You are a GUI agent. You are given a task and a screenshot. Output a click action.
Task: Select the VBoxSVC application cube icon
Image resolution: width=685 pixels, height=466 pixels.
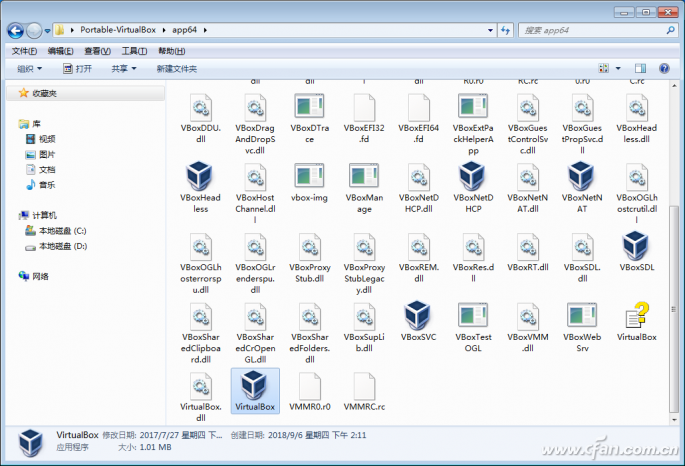point(418,315)
